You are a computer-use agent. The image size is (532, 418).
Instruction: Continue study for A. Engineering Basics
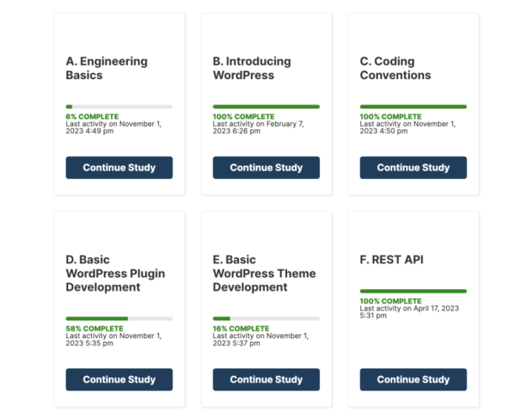pyautogui.click(x=119, y=167)
